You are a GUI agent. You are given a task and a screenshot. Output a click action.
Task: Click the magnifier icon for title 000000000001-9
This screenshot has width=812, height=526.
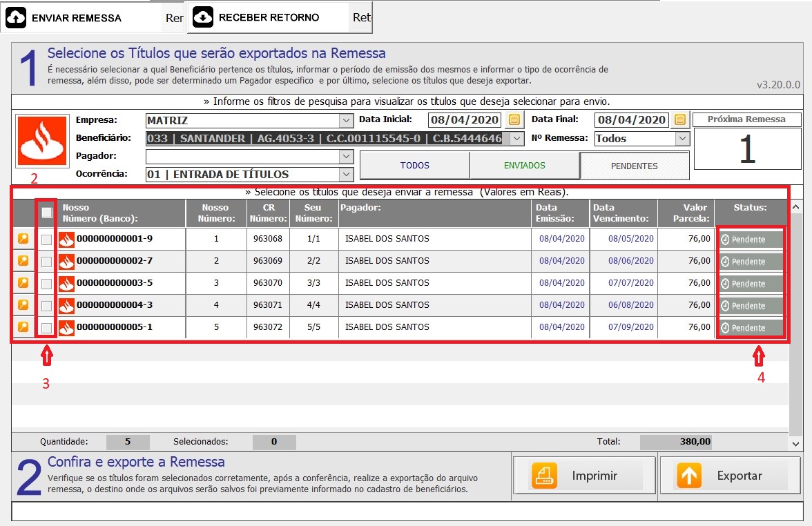(23, 239)
